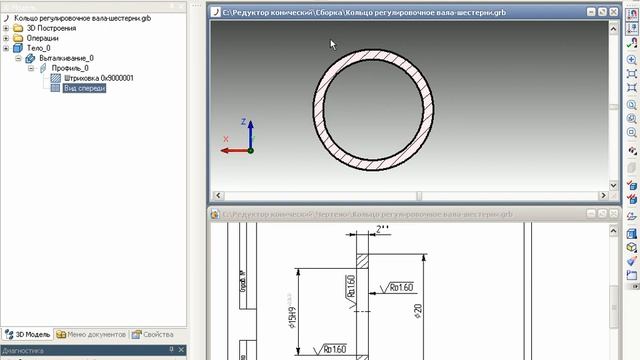Click the blue checkmark brush icon
The height and width of the screenshot is (360, 640).
(x=632, y=261)
